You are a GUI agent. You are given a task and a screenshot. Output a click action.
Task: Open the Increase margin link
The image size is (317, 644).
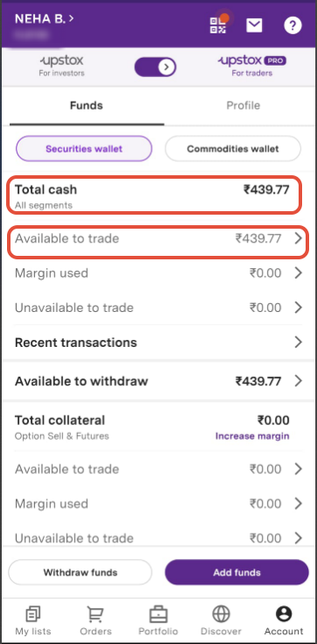pyautogui.click(x=252, y=435)
